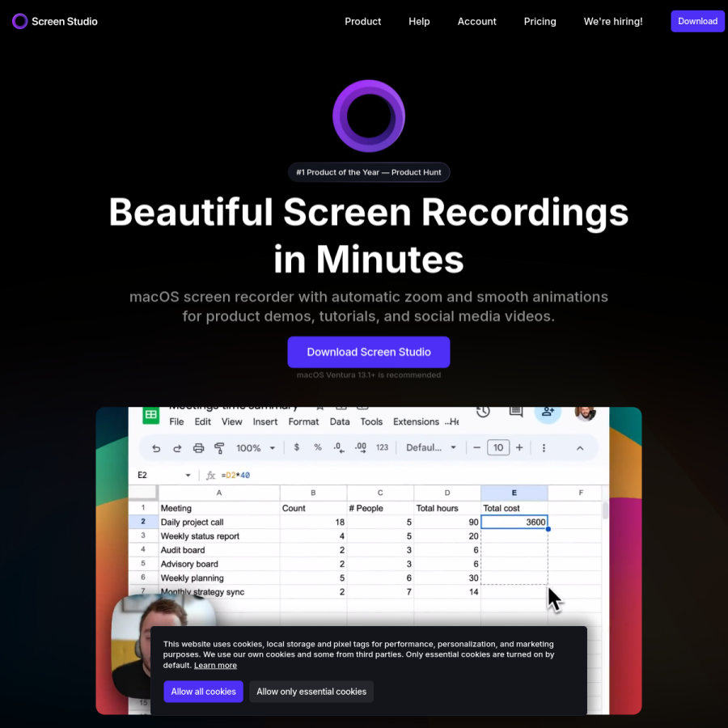728x728 pixels.
Task: Open the Product Hunt award badge
Action: point(369,172)
